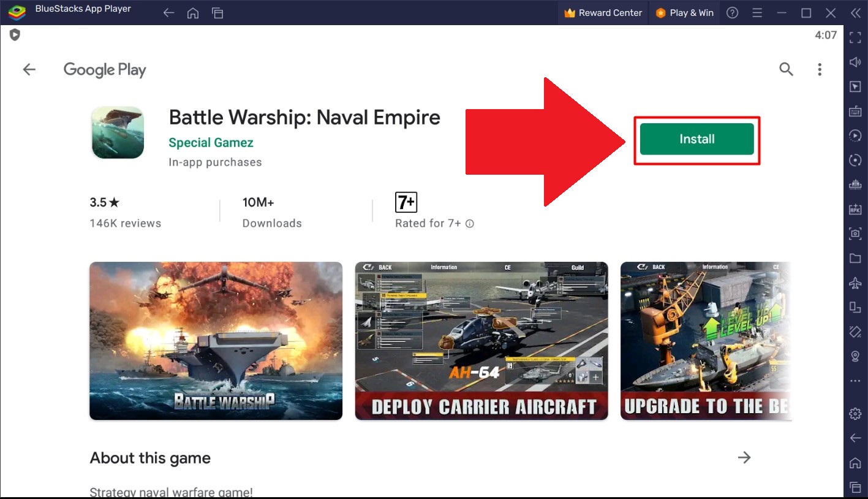
Task: Click the sync circle icon in the sidebar
Action: tap(855, 160)
